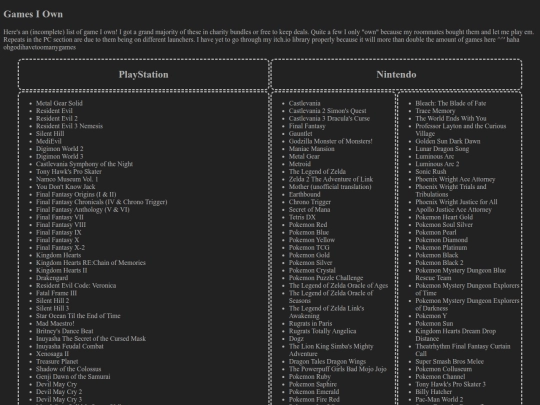Image resolution: width=540 pixels, height=405 pixels.
Task: Select 'The Powerpuff Girls Bad Mojo Jojo'
Action: point(338,369)
